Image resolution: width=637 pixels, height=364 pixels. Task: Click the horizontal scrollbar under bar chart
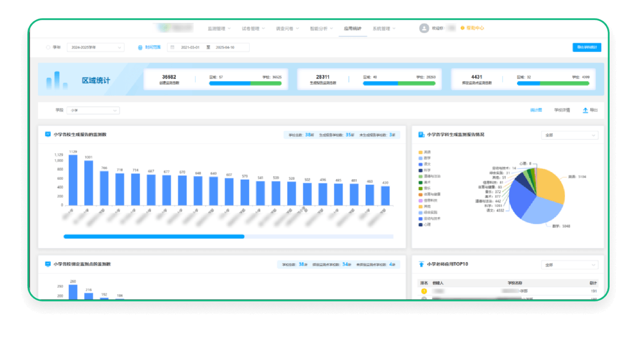154,237
